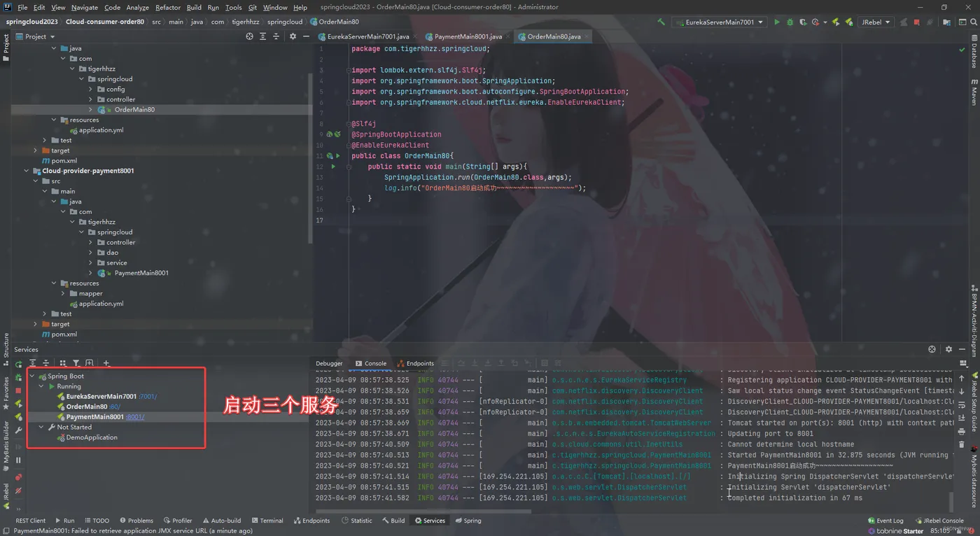Open the JRebel dropdown in the toolbar

pos(875,22)
